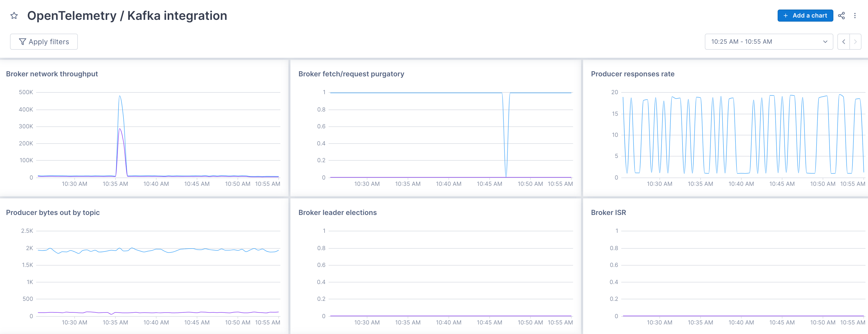The image size is (868, 334).
Task: Click the star outline next to the title
Action: [x=14, y=16]
